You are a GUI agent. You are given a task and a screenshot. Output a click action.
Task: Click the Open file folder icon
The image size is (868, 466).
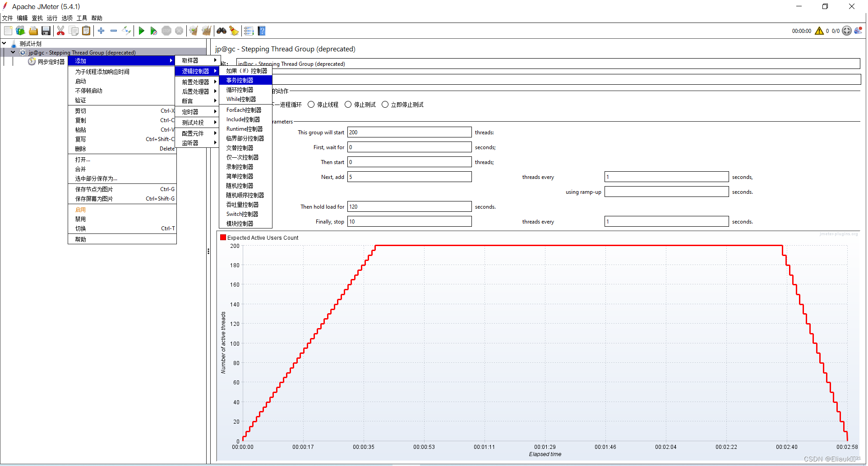[x=33, y=31]
